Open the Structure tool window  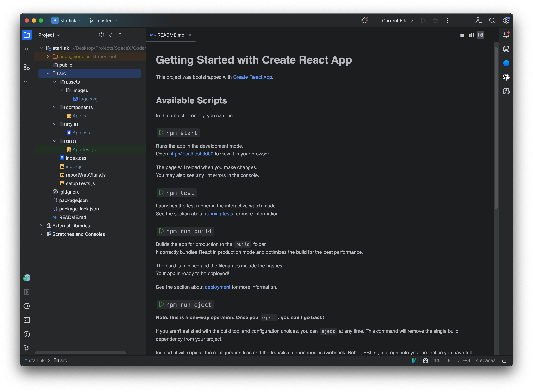27,67
